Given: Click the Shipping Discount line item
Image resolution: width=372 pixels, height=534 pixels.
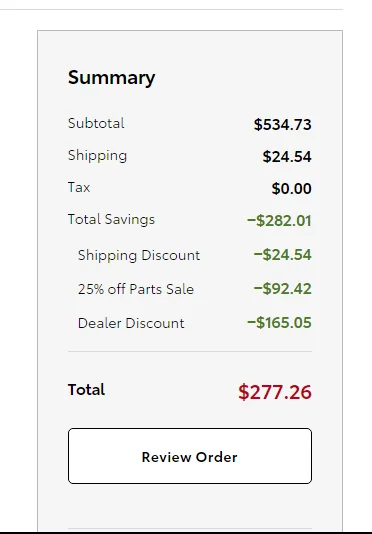Looking at the screenshot, I should click(x=139, y=255).
